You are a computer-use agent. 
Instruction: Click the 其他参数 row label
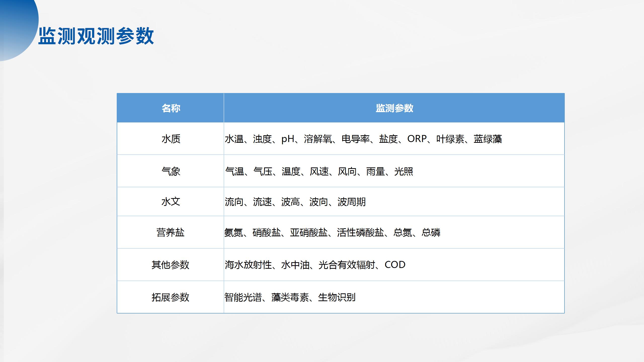(170, 265)
